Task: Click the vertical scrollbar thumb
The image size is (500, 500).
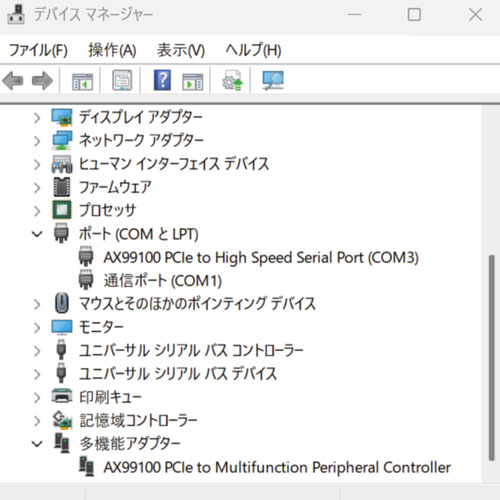Action: tap(491, 357)
